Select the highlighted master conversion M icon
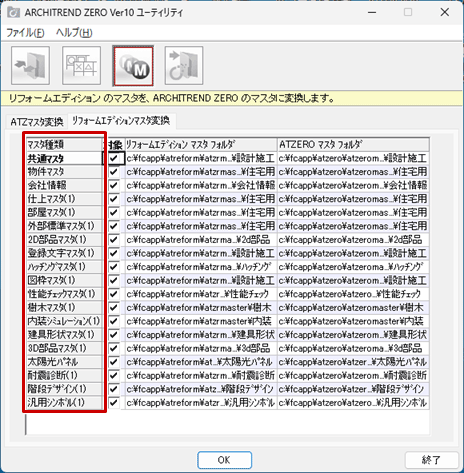Viewport: 464px width, 473px height. (x=133, y=66)
